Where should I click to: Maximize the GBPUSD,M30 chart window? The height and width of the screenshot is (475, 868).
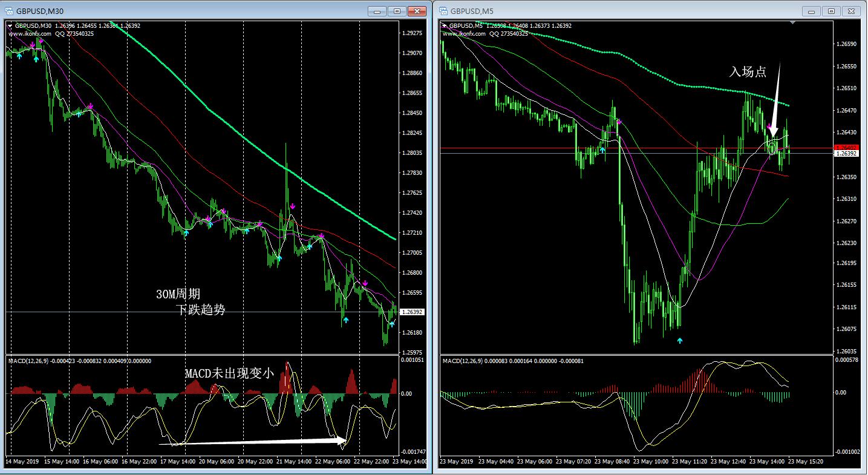[x=397, y=11]
